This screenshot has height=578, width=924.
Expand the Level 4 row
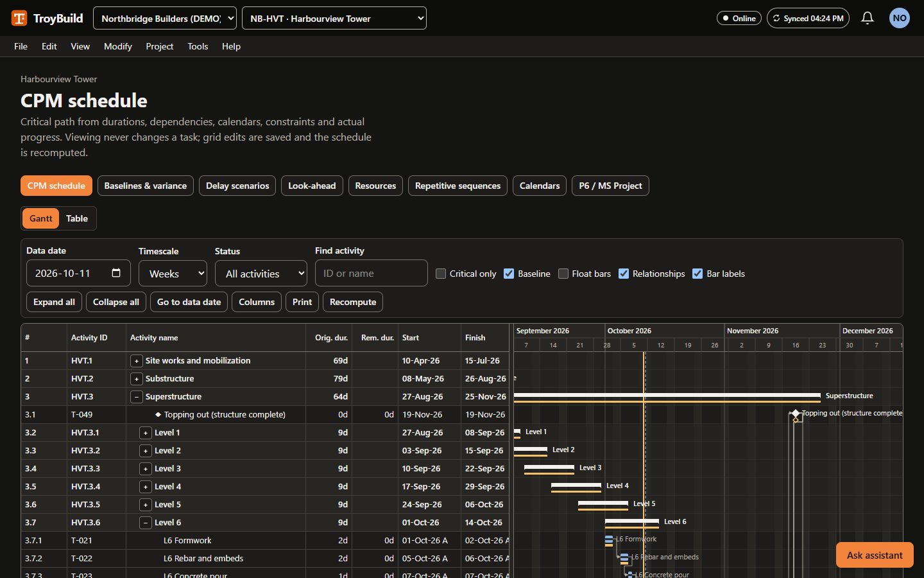click(146, 487)
